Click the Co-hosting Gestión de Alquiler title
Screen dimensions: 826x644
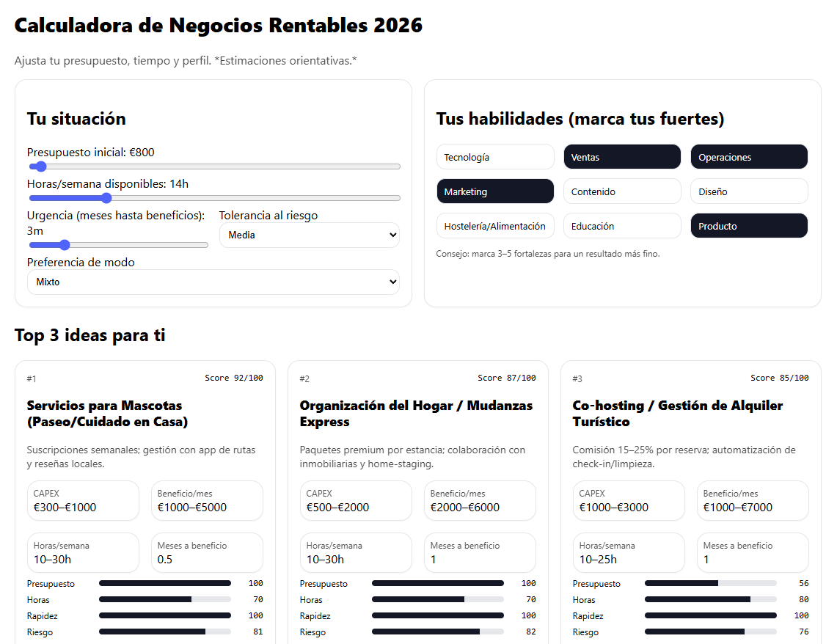(677, 414)
